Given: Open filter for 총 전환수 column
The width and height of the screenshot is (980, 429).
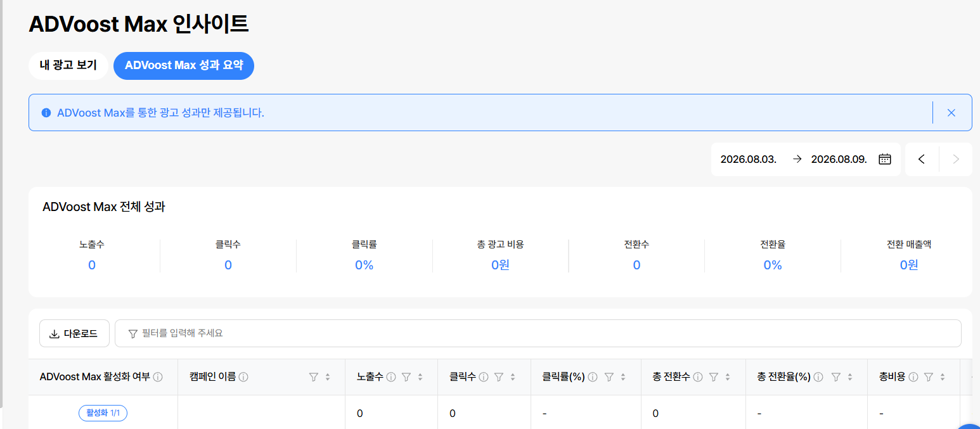Looking at the screenshot, I should (713, 377).
